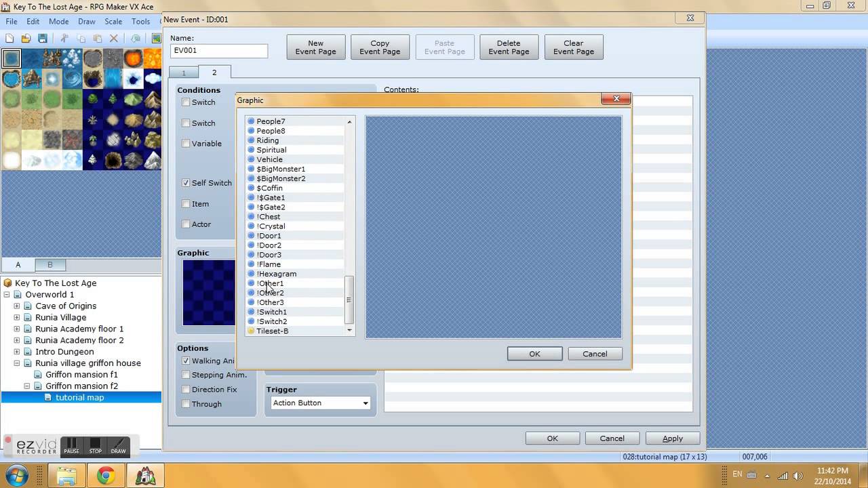Select the ocean water tile in the tileset palette
The width and height of the screenshot is (868, 488).
(x=12, y=59)
